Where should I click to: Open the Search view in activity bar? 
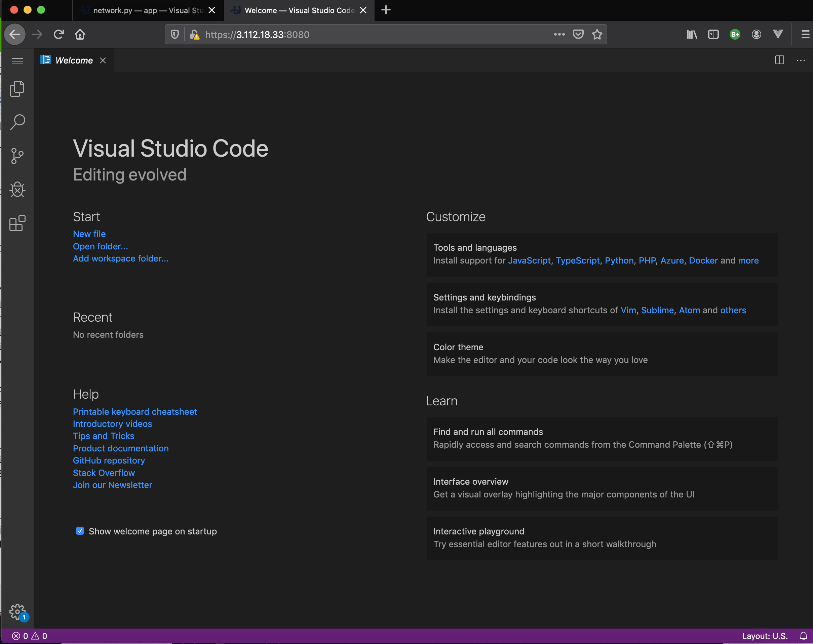click(17, 122)
